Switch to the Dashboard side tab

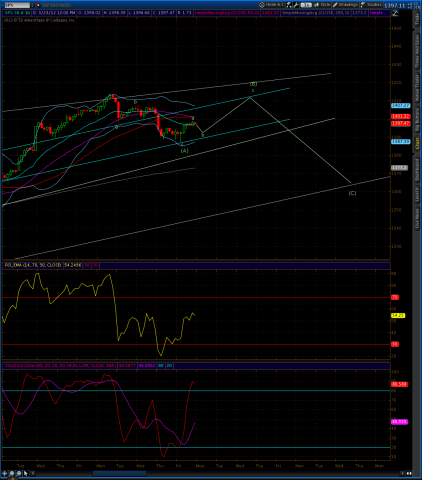pyautogui.click(x=417, y=170)
